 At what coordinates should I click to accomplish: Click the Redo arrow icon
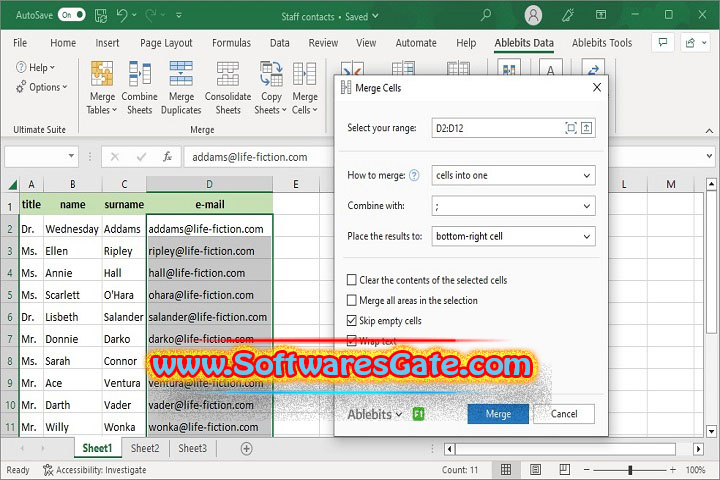coord(151,15)
